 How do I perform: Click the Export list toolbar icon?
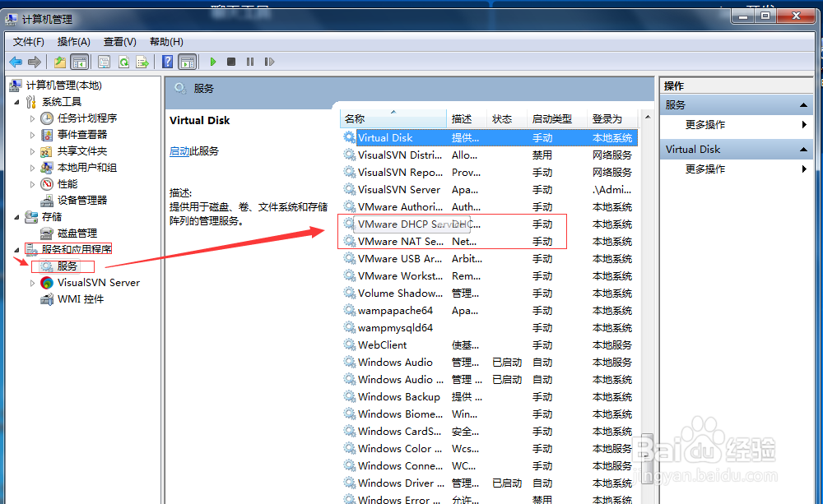point(142,62)
